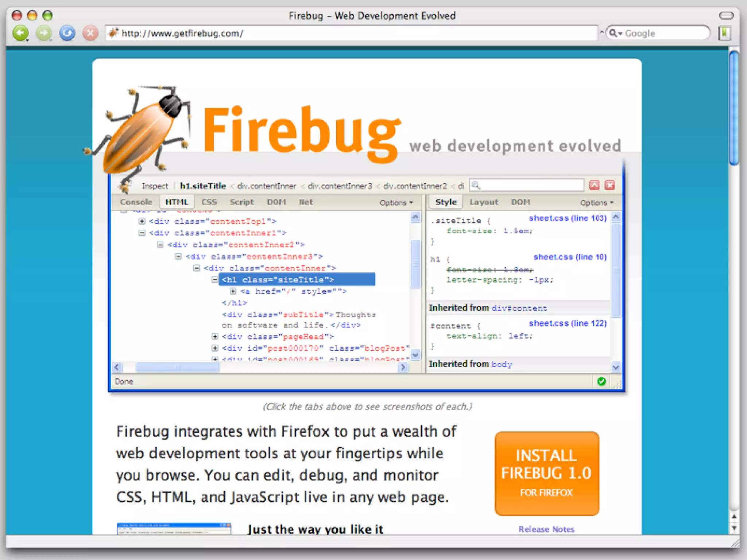
Task: Click the bookmarks icon at toolbar's right end
Action: pos(724,33)
